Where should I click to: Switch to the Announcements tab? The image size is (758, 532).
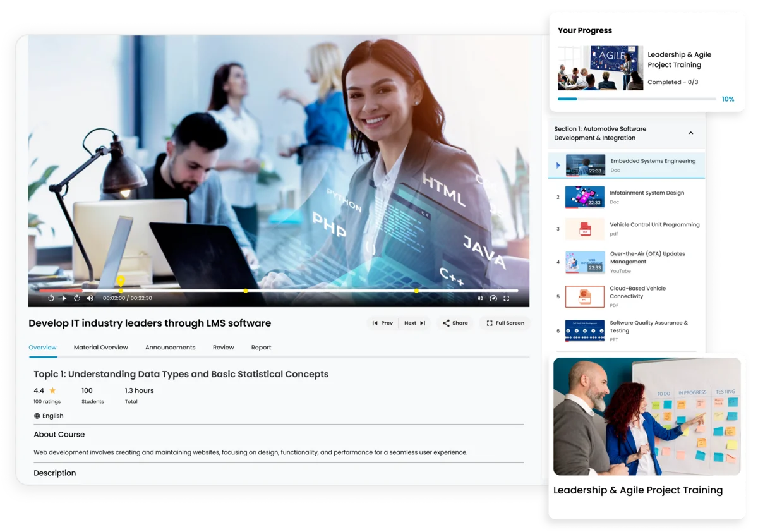[x=170, y=347]
